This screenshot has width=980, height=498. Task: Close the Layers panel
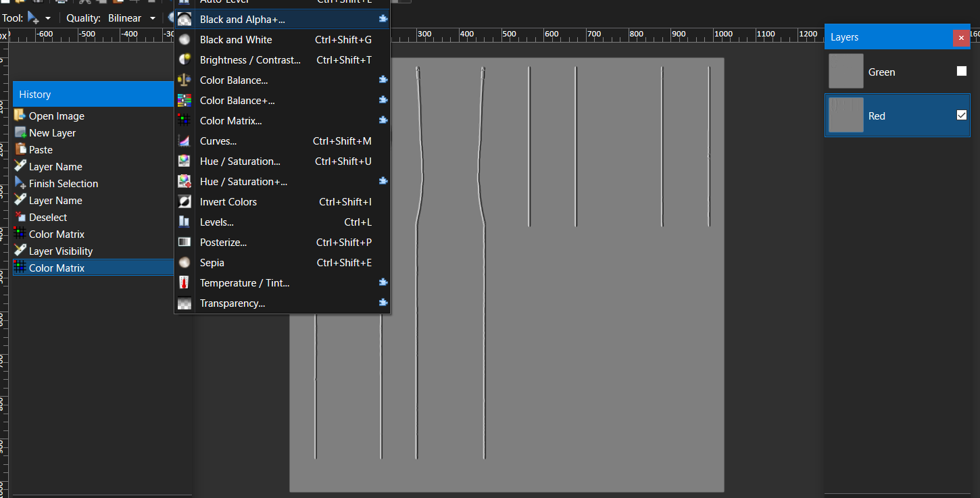(x=961, y=38)
